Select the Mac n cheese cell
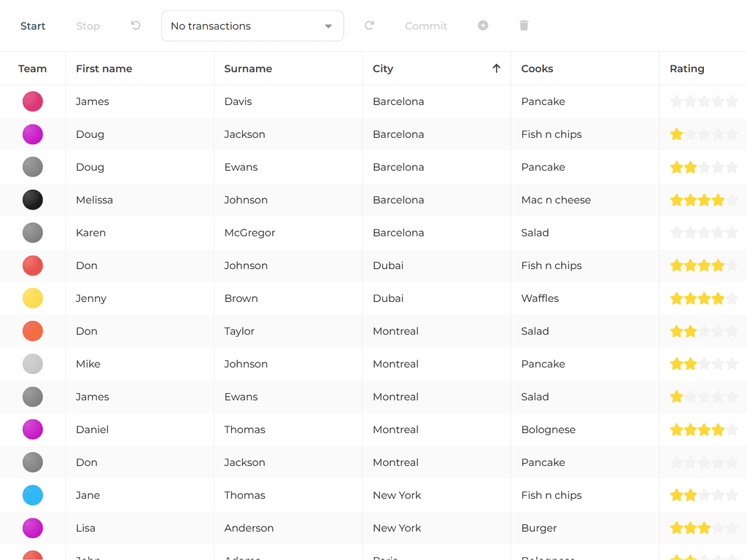 (x=556, y=200)
